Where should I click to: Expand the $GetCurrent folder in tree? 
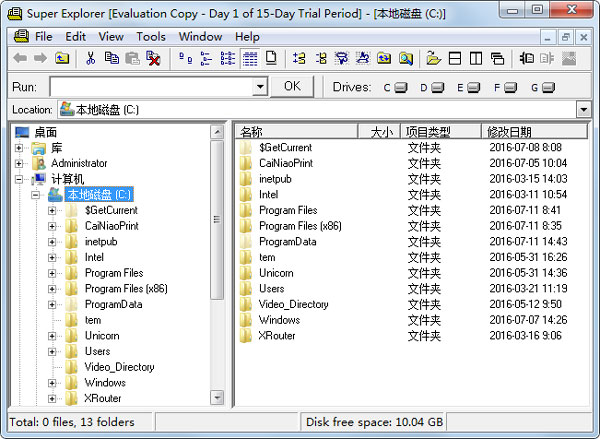coord(52,211)
